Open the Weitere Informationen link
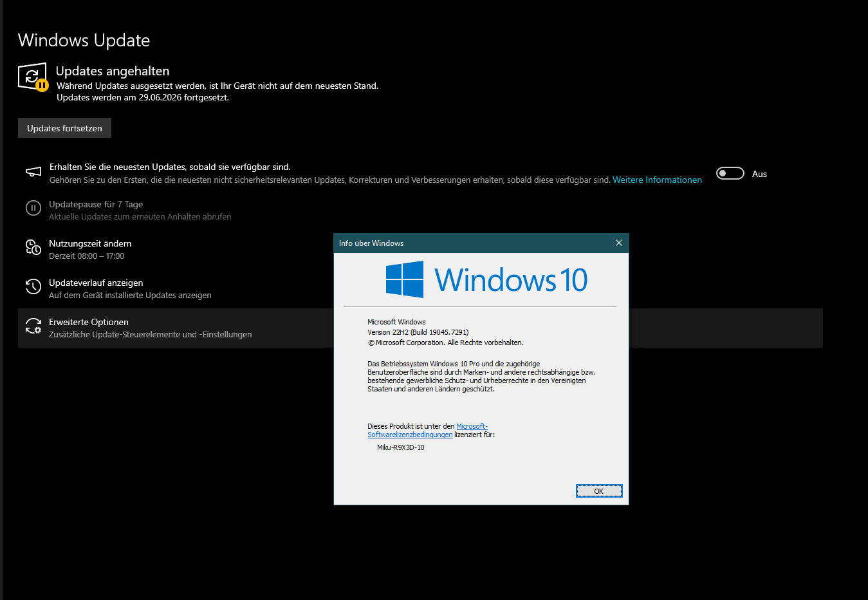The width and height of the screenshot is (868, 600). tap(657, 180)
